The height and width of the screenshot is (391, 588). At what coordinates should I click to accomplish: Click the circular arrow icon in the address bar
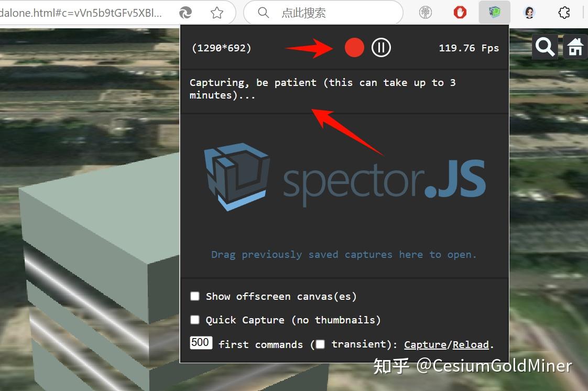(x=186, y=13)
